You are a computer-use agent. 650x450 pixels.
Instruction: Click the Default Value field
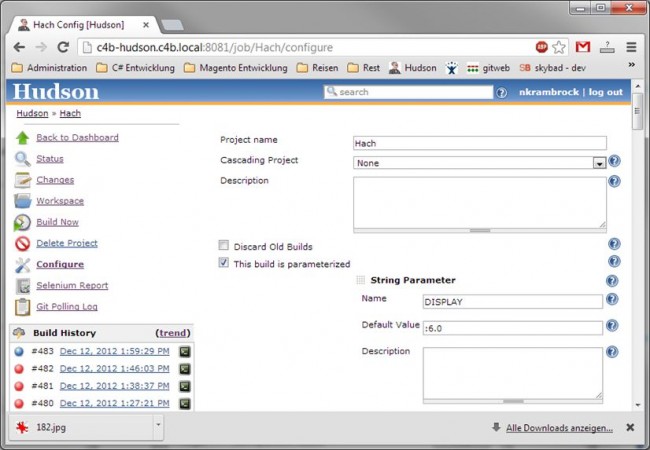(x=513, y=328)
